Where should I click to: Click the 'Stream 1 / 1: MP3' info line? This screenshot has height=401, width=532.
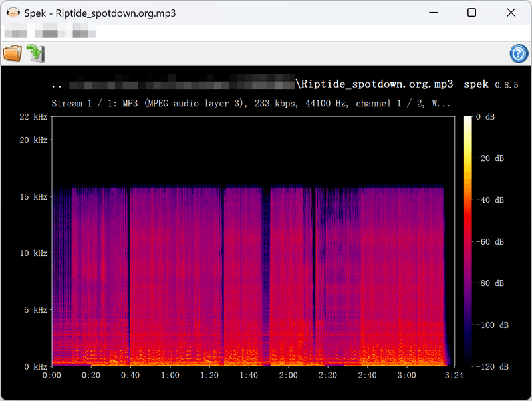[x=251, y=104]
